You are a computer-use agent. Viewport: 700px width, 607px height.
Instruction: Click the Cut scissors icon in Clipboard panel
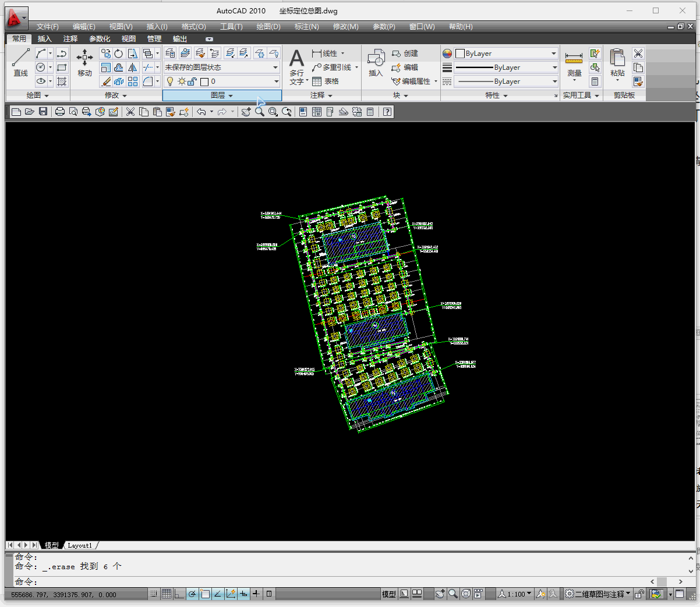[638, 54]
